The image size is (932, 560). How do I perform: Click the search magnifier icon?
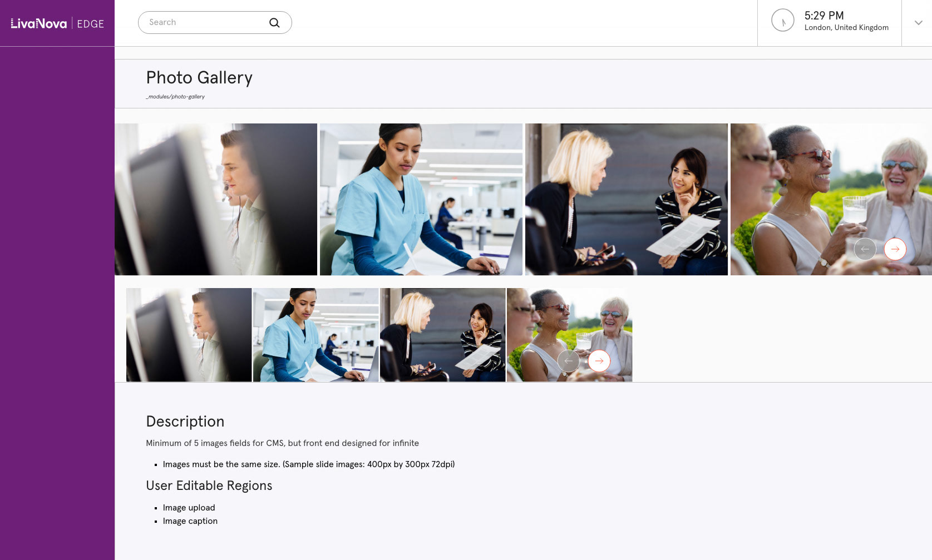pos(274,23)
